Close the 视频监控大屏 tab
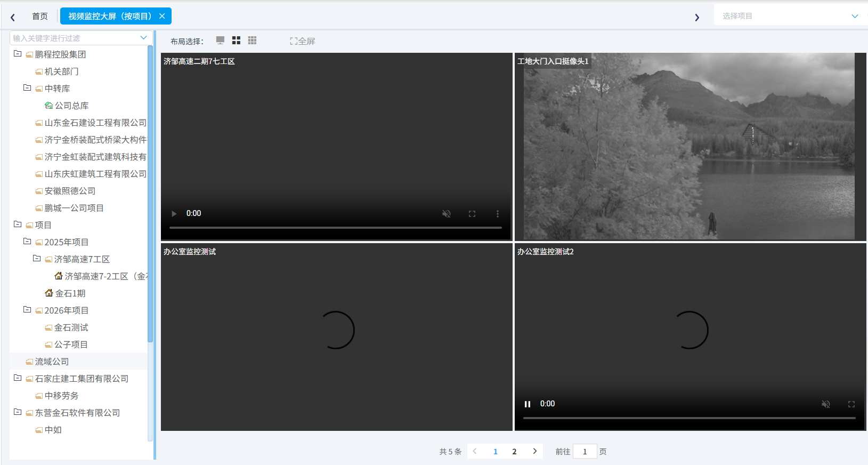This screenshot has width=868, height=465. [x=162, y=16]
